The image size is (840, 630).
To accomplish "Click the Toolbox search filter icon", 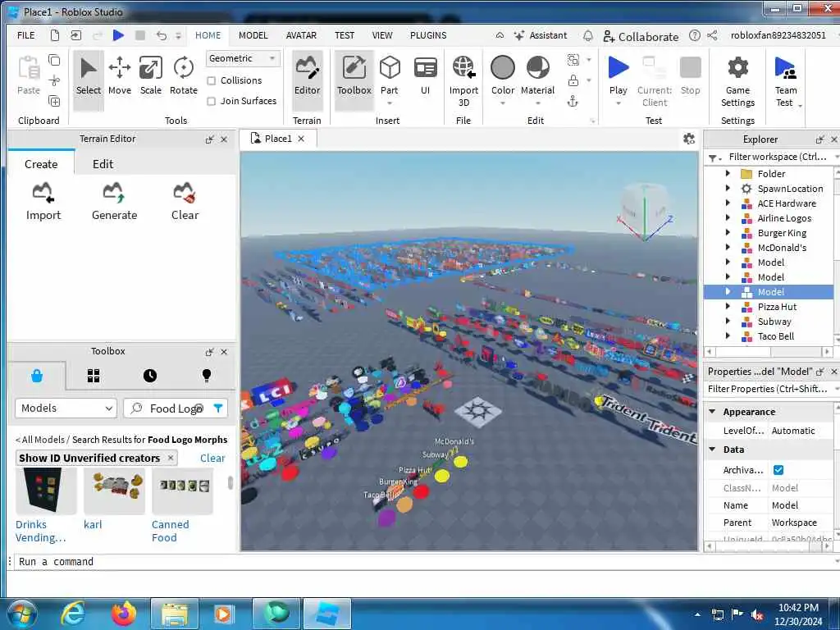I will point(218,409).
